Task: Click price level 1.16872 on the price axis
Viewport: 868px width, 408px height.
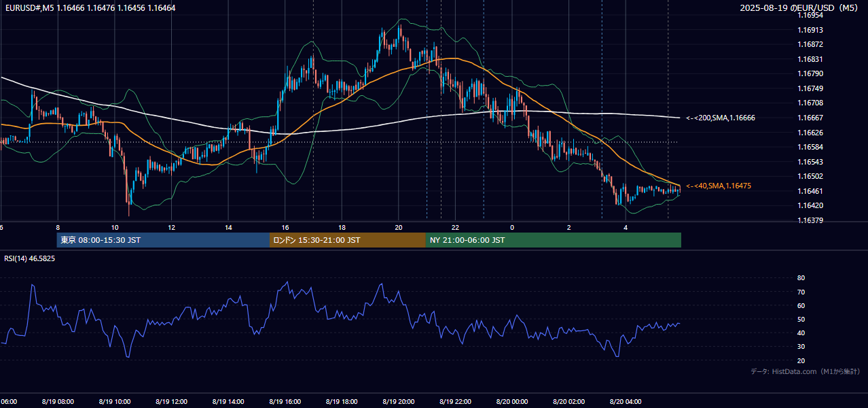Action: 810,44
